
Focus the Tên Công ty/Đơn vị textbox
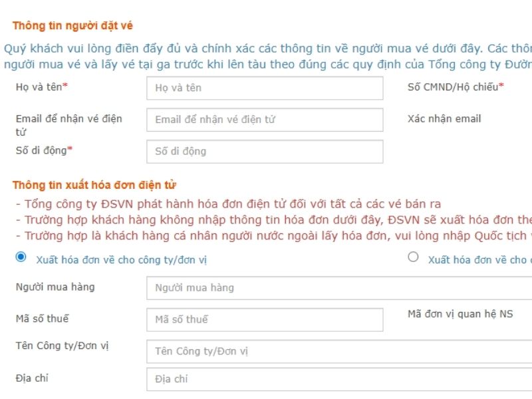pos(339,351)
